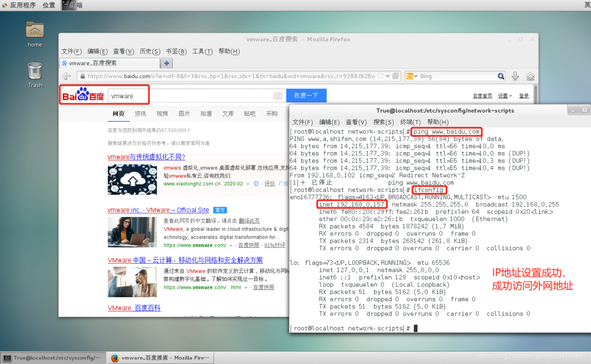Open URL history dropdown arrow in address bar
Viewport: 591px width, 364px height.
tap(388, 76)
